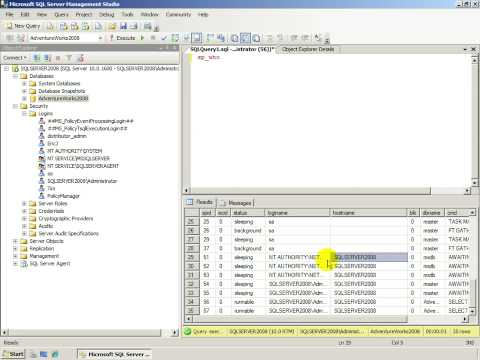
Task: Click the Windows Start button
Action: [13, 354]
